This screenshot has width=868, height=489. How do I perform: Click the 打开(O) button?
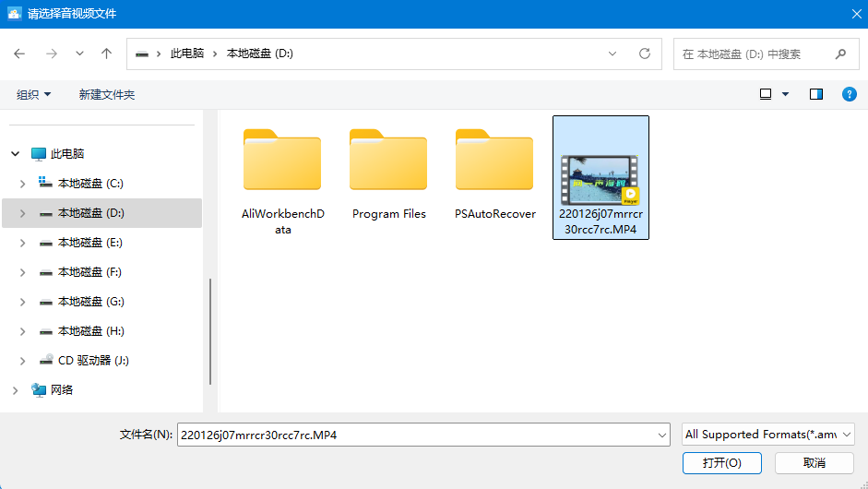[x=721, y=462]
